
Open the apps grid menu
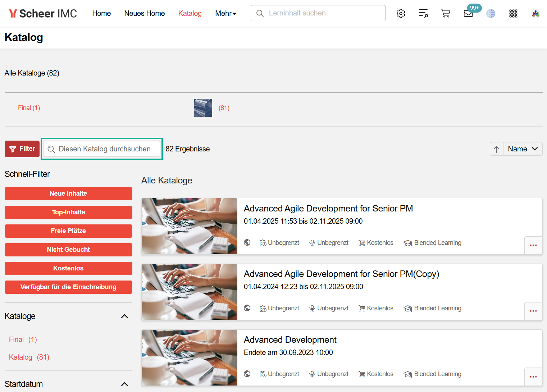pos(513,14)
